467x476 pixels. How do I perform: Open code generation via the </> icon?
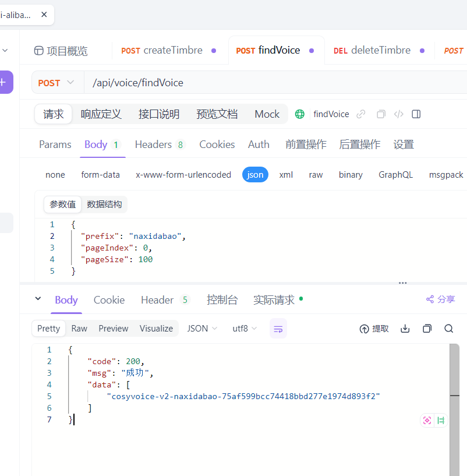pos(398,114)
